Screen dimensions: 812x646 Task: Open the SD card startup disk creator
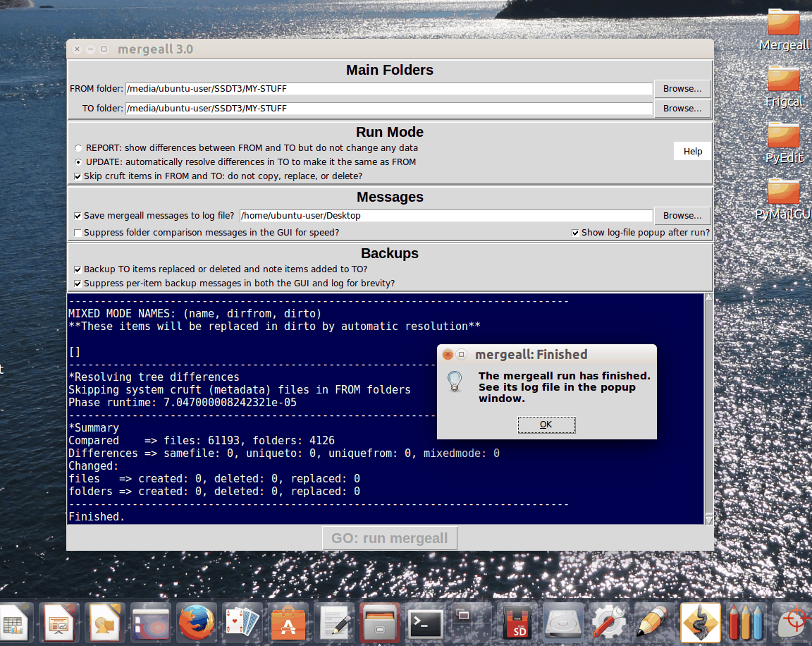517,622
